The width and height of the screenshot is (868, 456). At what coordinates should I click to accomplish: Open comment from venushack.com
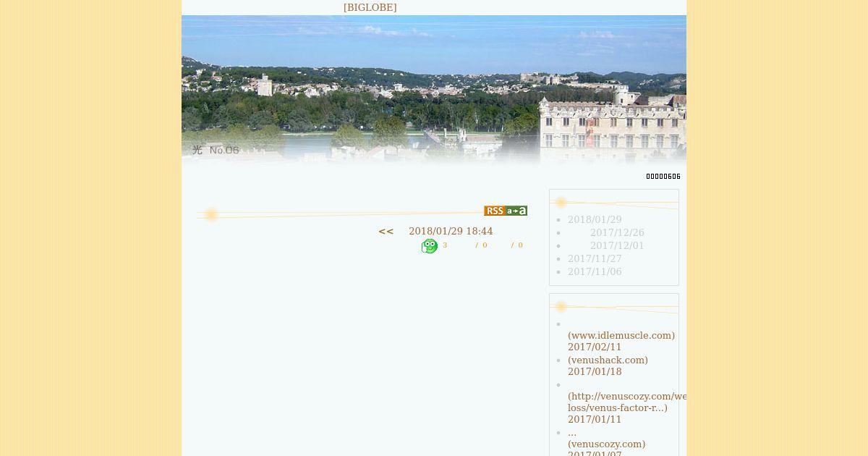point(608,360)
